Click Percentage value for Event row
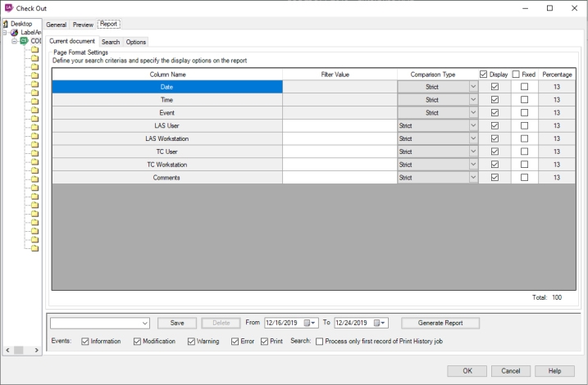The height and width of the screenshot is (385, 588). click(x=557, y=113)
